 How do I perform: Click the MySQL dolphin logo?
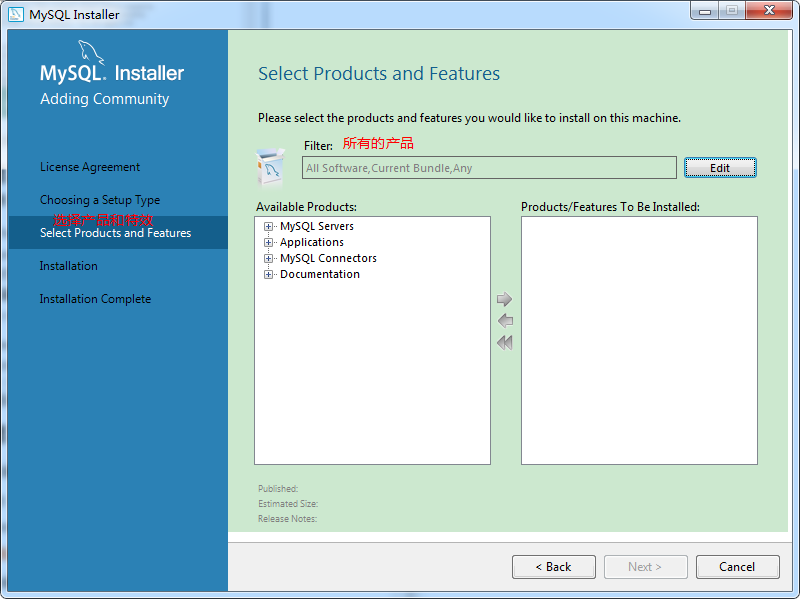coord(92,53)
